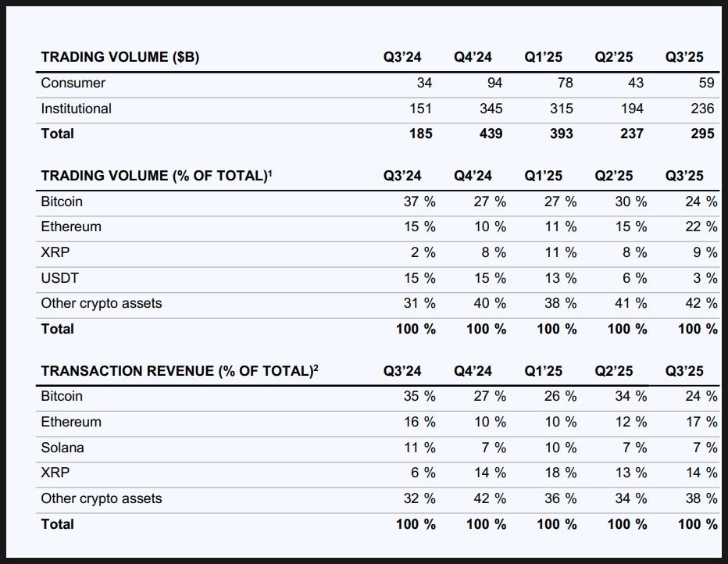Screen dimensions: 728x564
Task: Click the Ethereum label in the Transaction Revenue table
Action: [x=71, y=422]
